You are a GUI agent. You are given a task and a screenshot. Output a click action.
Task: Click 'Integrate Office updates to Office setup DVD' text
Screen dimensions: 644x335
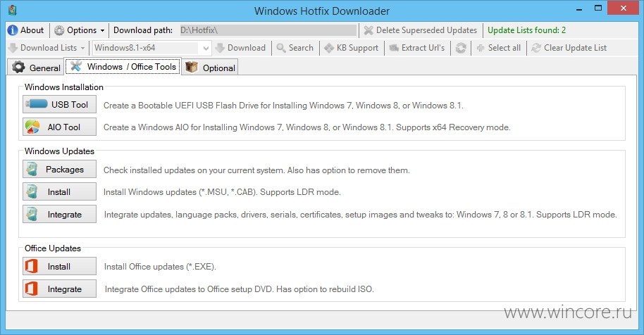coord(240,289)
